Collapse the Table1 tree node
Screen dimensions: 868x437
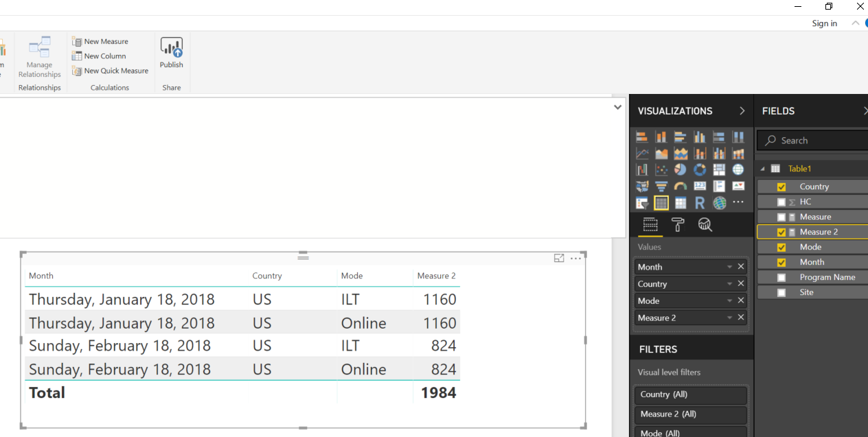click(x=762, y=169)
